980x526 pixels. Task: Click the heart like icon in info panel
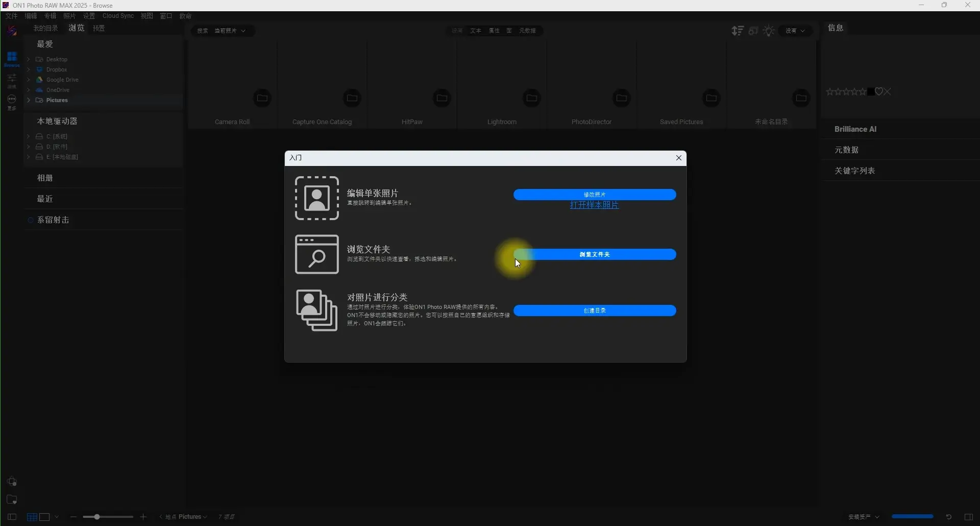pyautogui.click(x=878, y=91)
